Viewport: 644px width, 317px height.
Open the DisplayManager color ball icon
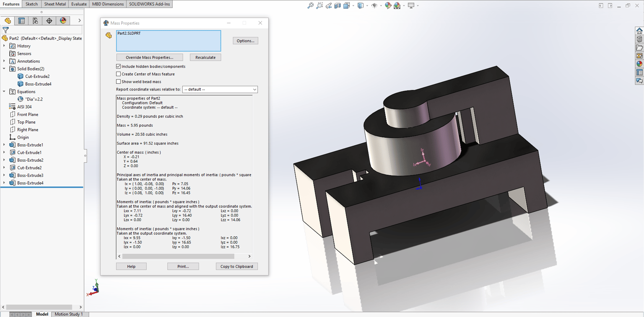[x=63, y=21]
